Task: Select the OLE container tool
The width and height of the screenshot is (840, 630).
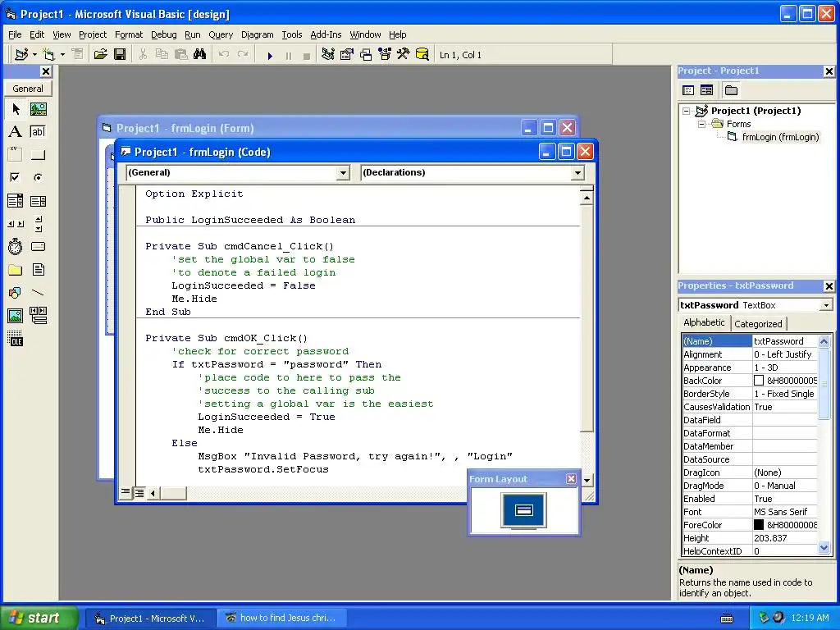Action: 16,339
